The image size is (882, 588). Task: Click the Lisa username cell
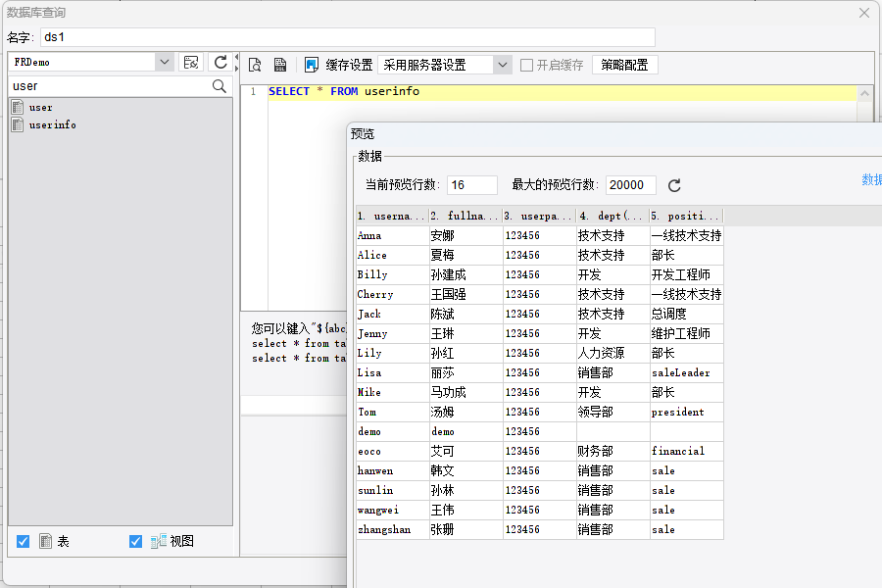tap(393, 373)
